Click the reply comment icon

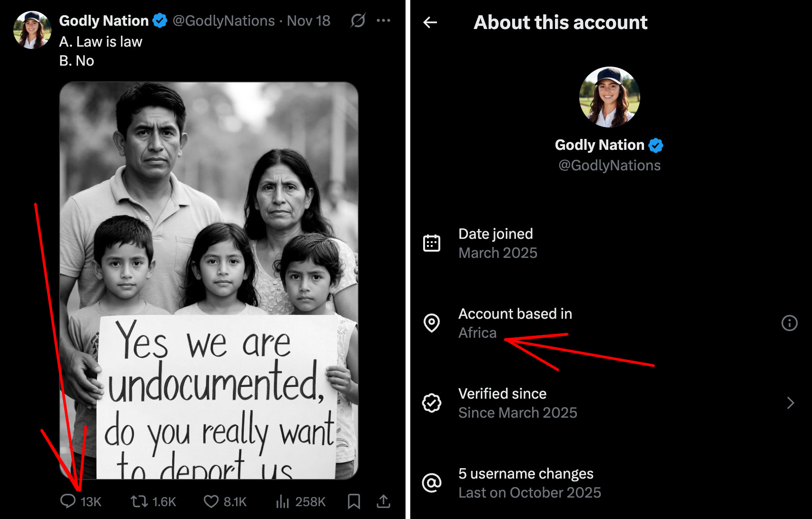tap(68, 501)
